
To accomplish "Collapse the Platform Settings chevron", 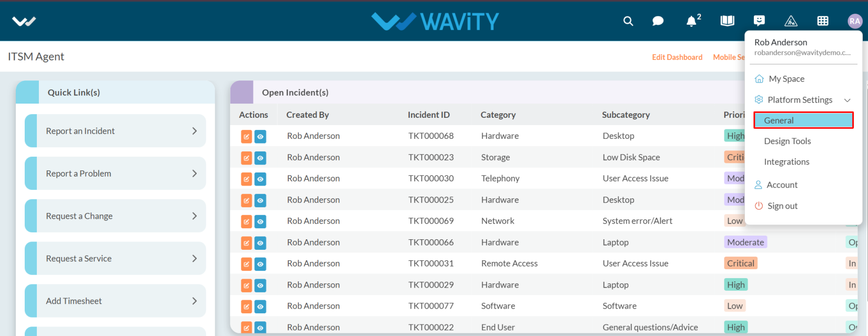I will 847,100.
